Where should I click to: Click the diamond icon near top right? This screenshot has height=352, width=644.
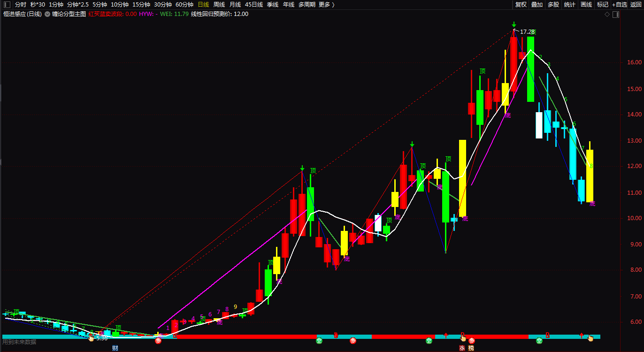607,14
